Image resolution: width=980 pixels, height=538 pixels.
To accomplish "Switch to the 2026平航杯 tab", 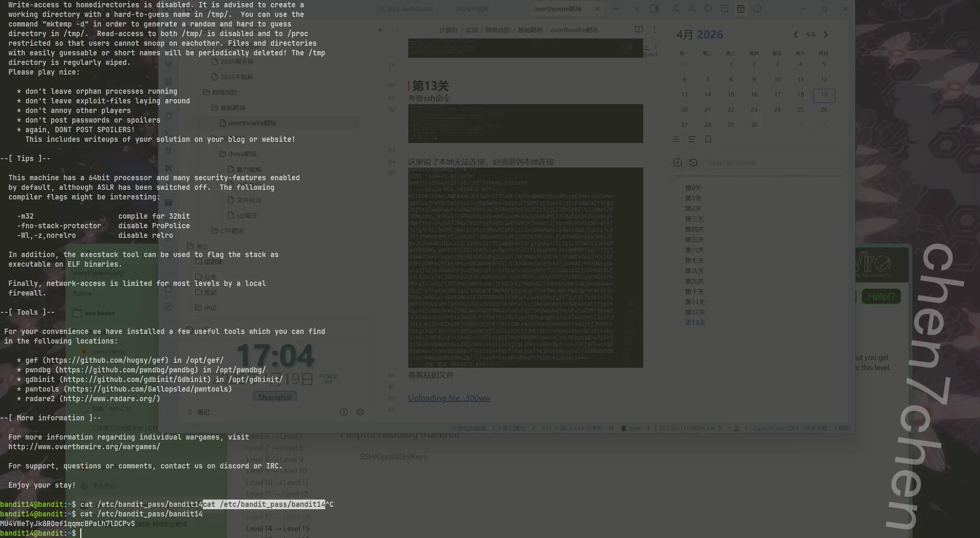I will click(472, 9).
